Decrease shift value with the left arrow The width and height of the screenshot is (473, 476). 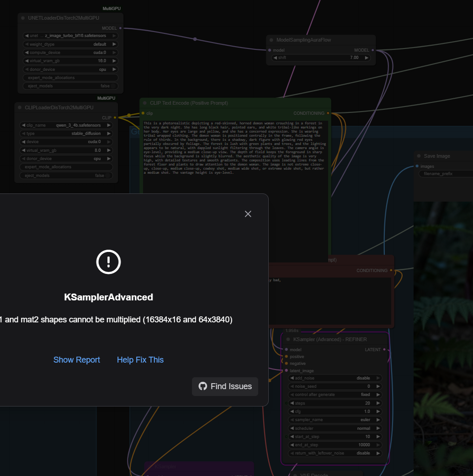coord(275,57)
